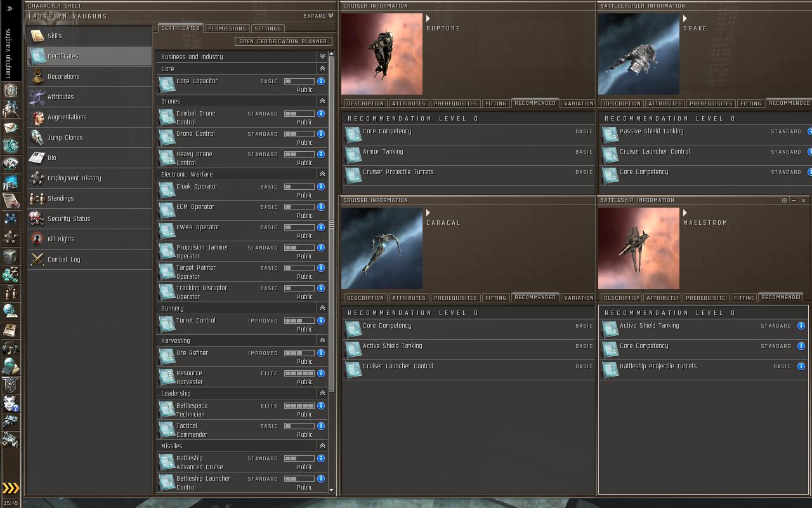Expand the character sheet header

318,16
